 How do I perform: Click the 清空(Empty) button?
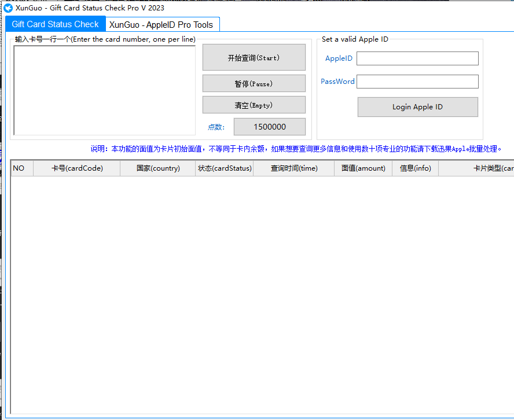pos(254,105)
